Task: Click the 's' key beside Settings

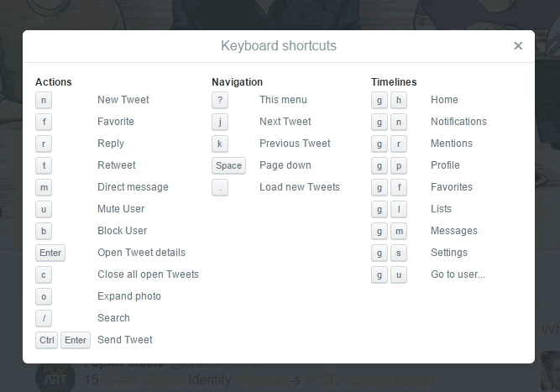Action: click(399, 253)
